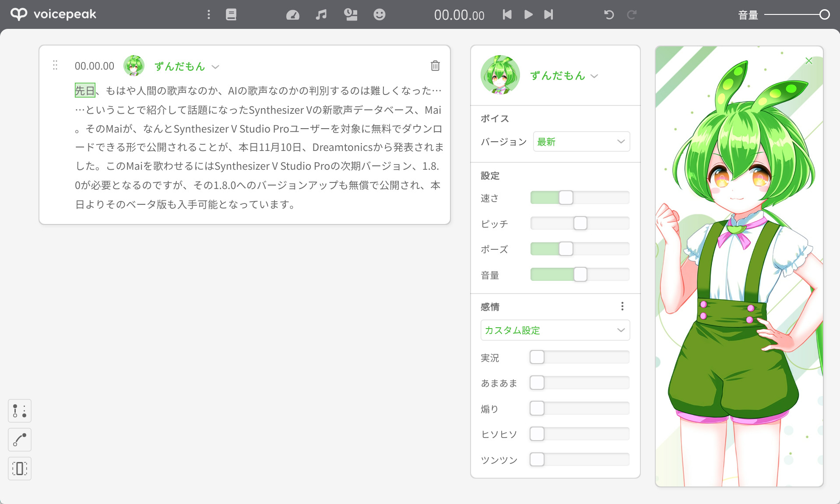Open the dictionary book icon

(x=231, y=14)
